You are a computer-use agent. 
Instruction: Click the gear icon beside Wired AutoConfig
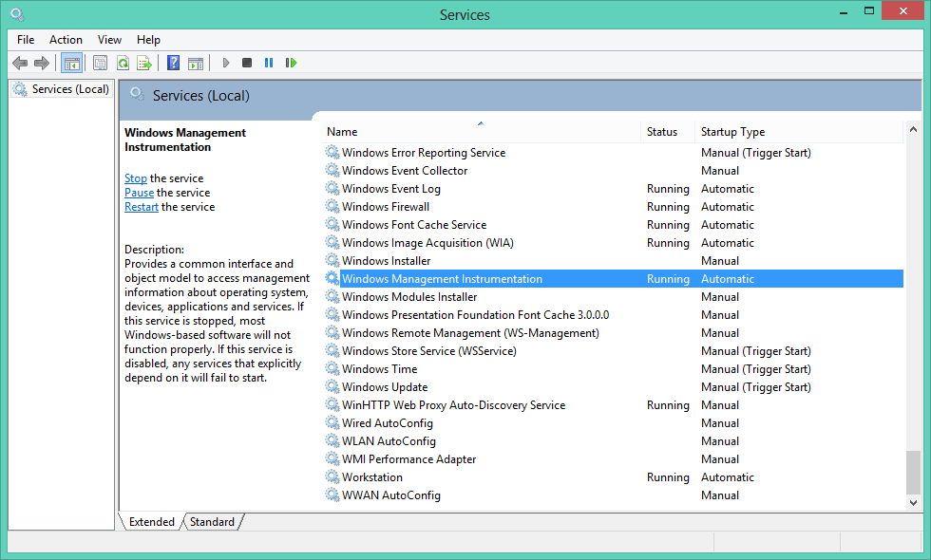tap(332, 423)
